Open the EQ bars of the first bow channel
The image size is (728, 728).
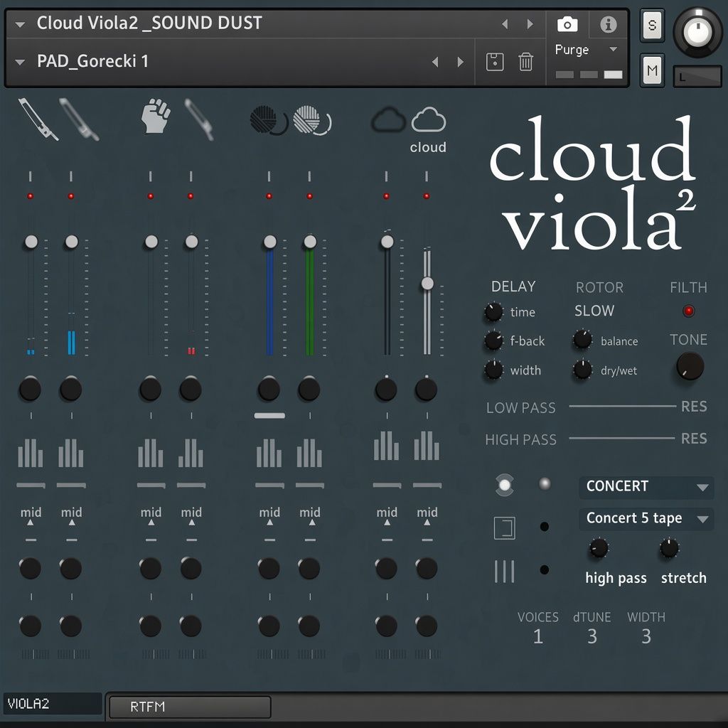[31, 453]
